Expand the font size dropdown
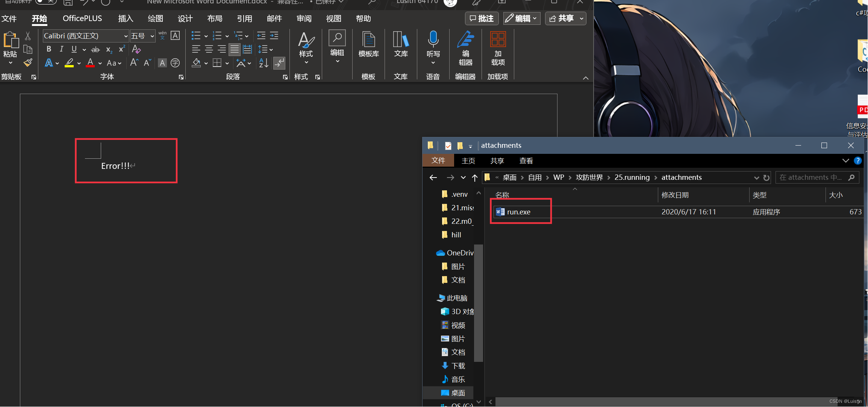 (152, 36)
